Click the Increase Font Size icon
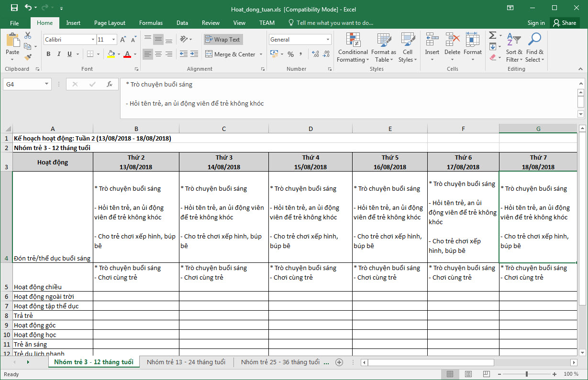 123,40
